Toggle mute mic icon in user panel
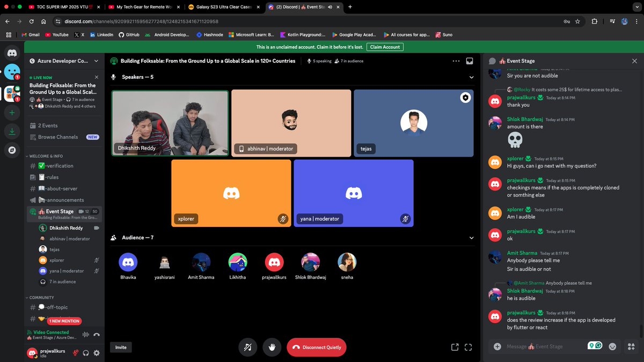 click(76, 353)
